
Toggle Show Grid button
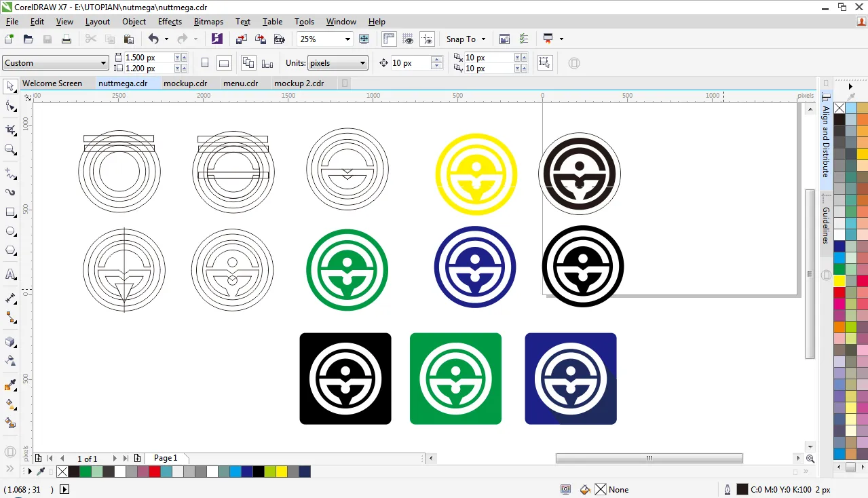coord(408,39)
